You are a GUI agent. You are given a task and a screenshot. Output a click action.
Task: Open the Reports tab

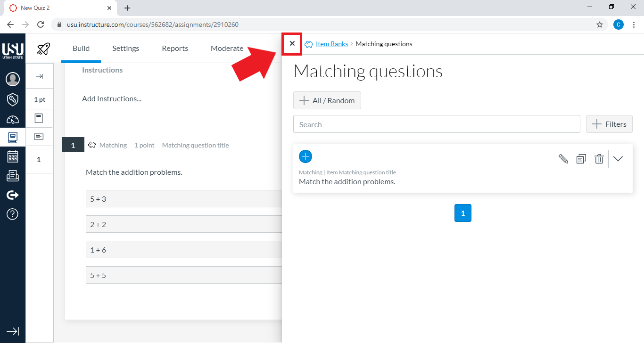[175, 48]
